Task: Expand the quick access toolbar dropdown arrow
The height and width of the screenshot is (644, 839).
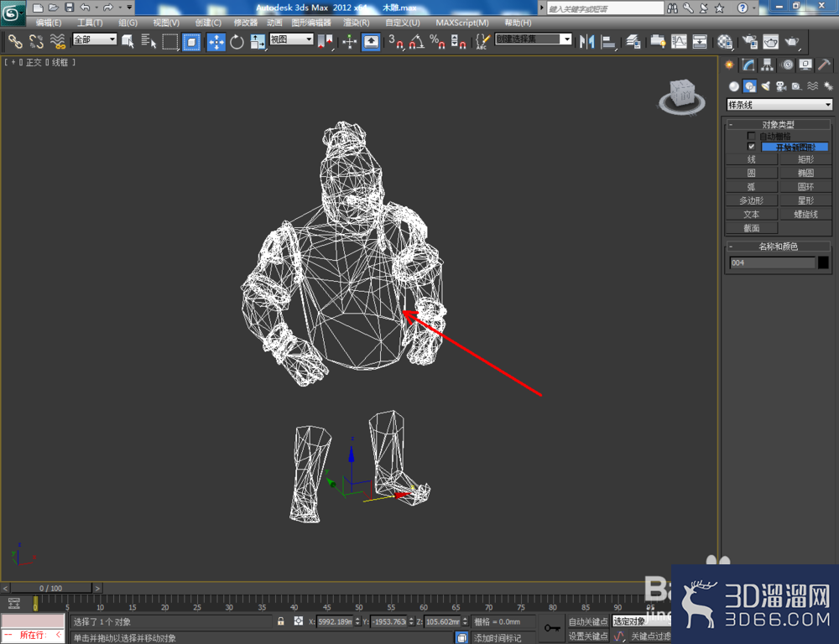Action: point(129,8)
